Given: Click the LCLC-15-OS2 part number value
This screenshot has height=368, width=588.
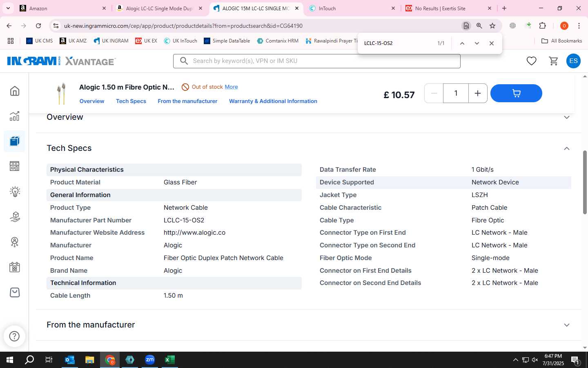Looking at the screenshot, I should [184, 220].
